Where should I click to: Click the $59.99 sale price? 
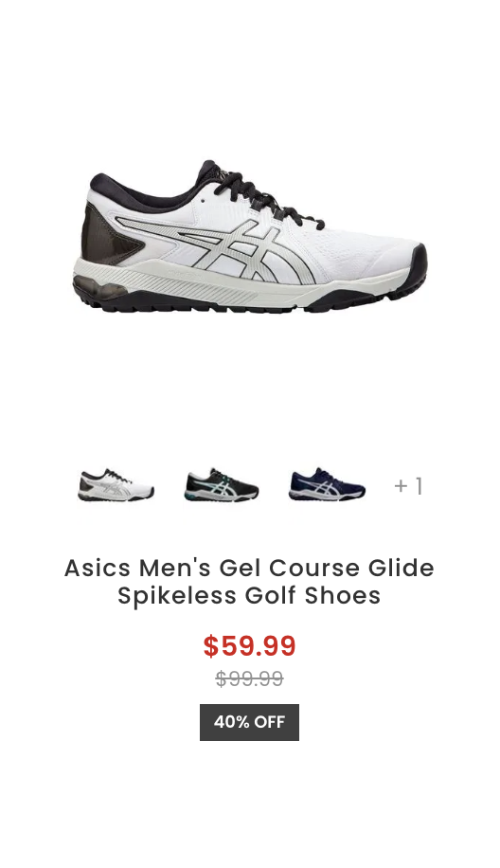coord(249,646)
